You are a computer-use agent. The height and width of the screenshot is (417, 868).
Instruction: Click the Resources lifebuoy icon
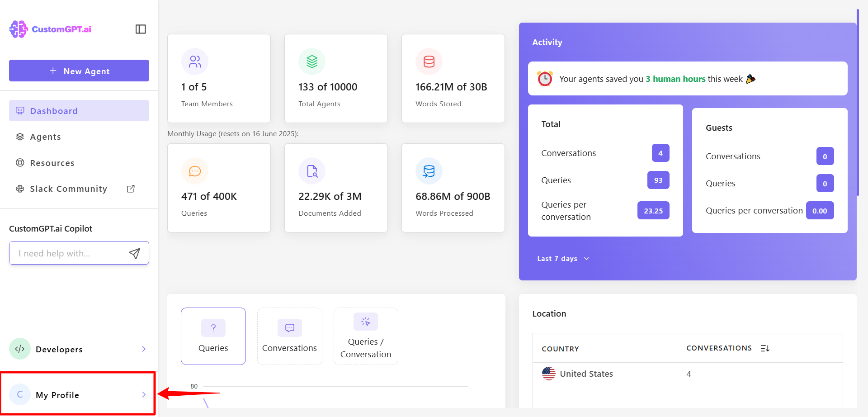20,162
